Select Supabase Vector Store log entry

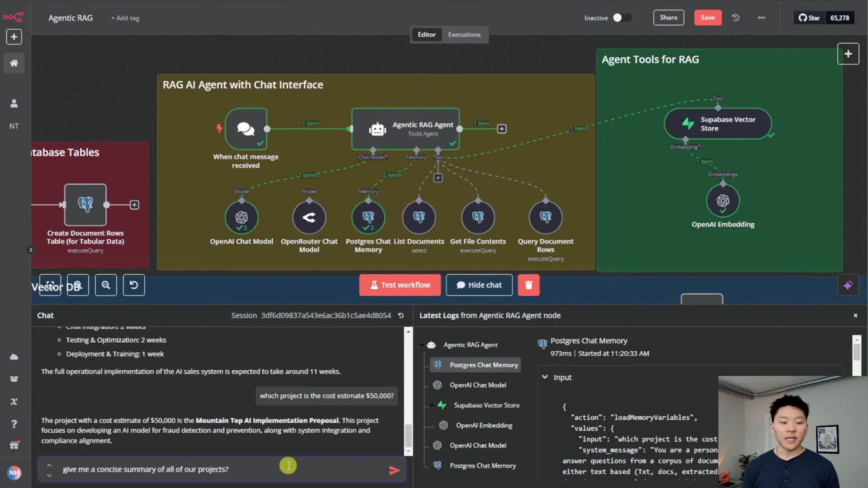pos(479,405)
